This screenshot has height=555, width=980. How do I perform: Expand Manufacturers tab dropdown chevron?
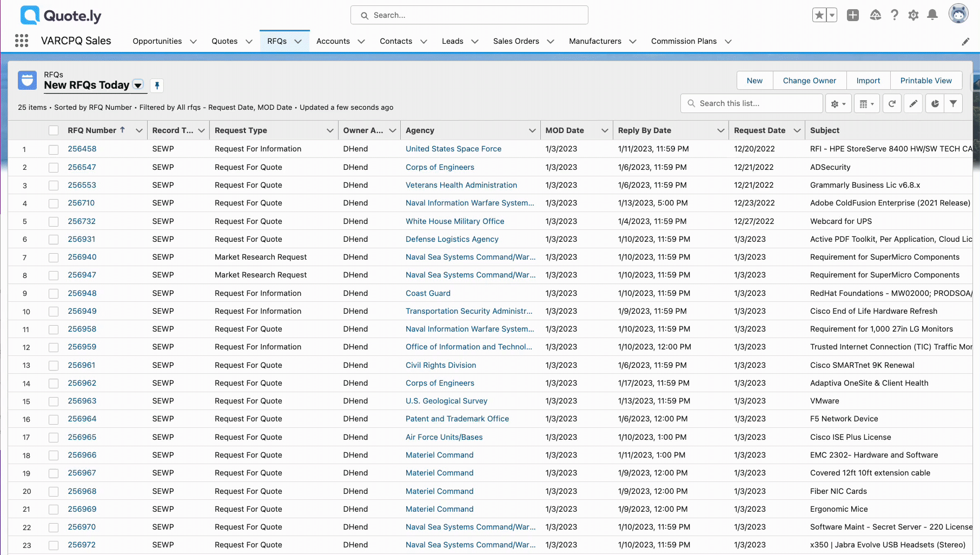[x=633, y=42]
